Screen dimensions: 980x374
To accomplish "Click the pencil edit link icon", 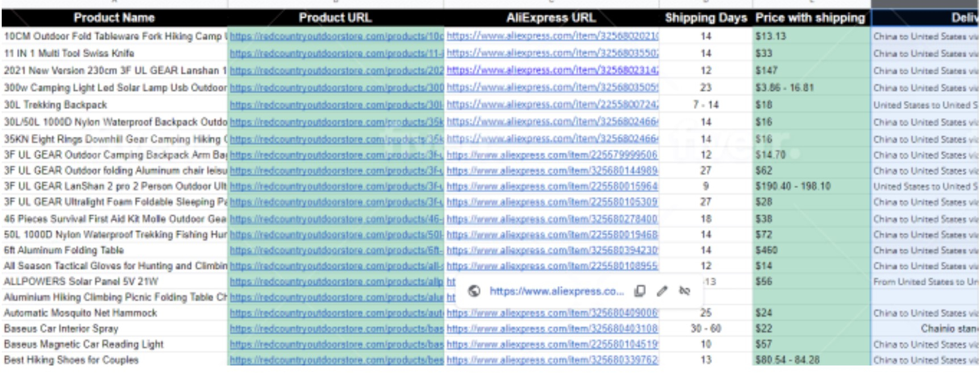I will pos(662,291).
